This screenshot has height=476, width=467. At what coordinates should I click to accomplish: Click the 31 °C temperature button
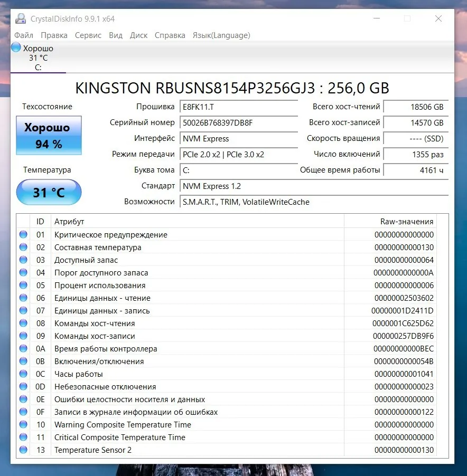pos(49,192)
